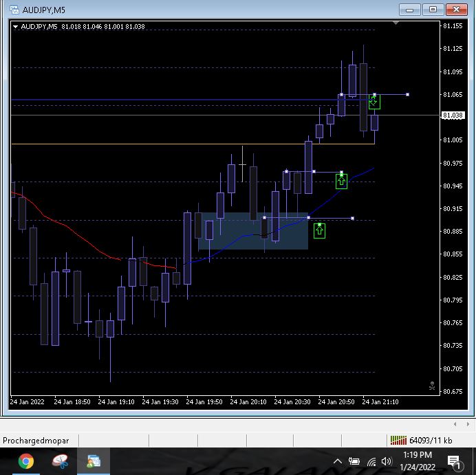This screenshot has height=475, width=476.
Task: Close the AUDJPY,M5 chart window
Action: [456, 10]
